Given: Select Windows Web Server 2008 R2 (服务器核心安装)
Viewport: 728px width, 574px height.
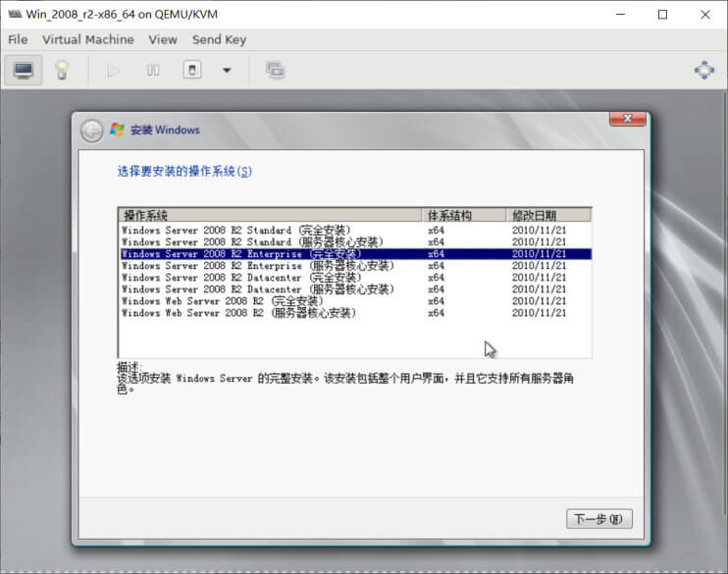Looking at the screenshot, I should [x=355, y=313].
